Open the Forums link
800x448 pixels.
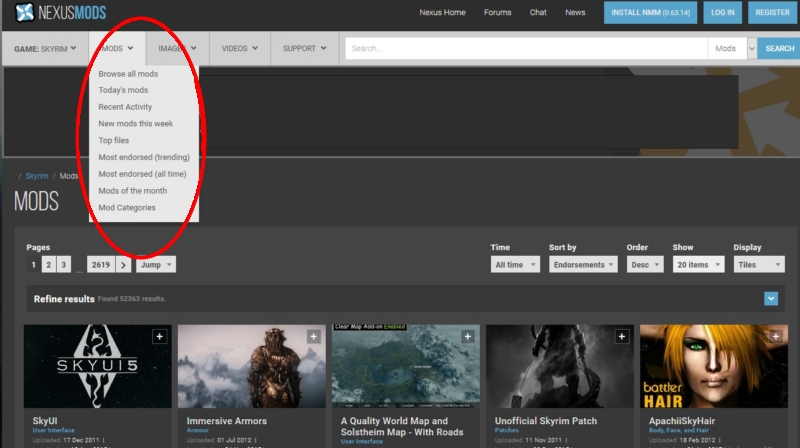pos(497,12)
